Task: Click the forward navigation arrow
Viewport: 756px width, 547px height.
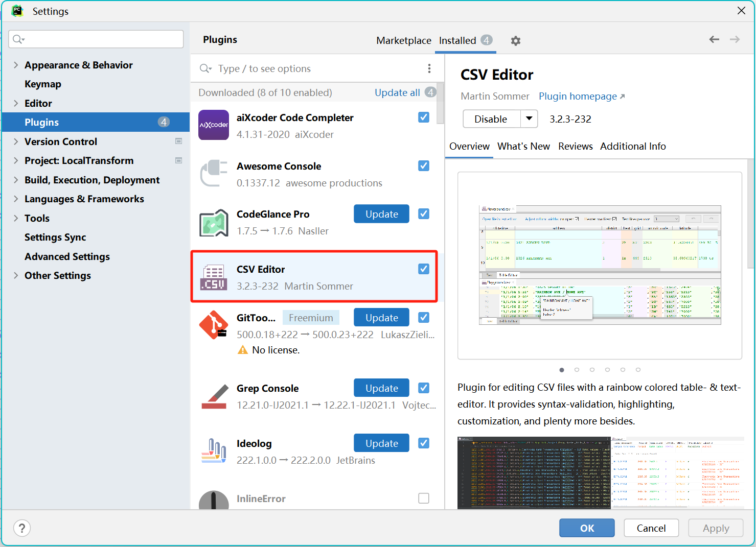Action: click(x=735, y=39)
